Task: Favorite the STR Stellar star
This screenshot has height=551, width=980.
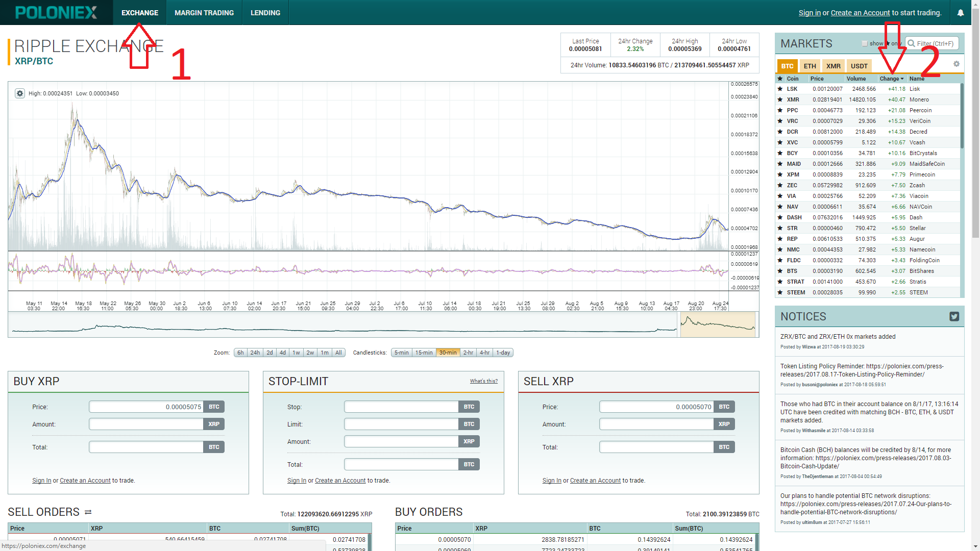Action: [780, 228]
